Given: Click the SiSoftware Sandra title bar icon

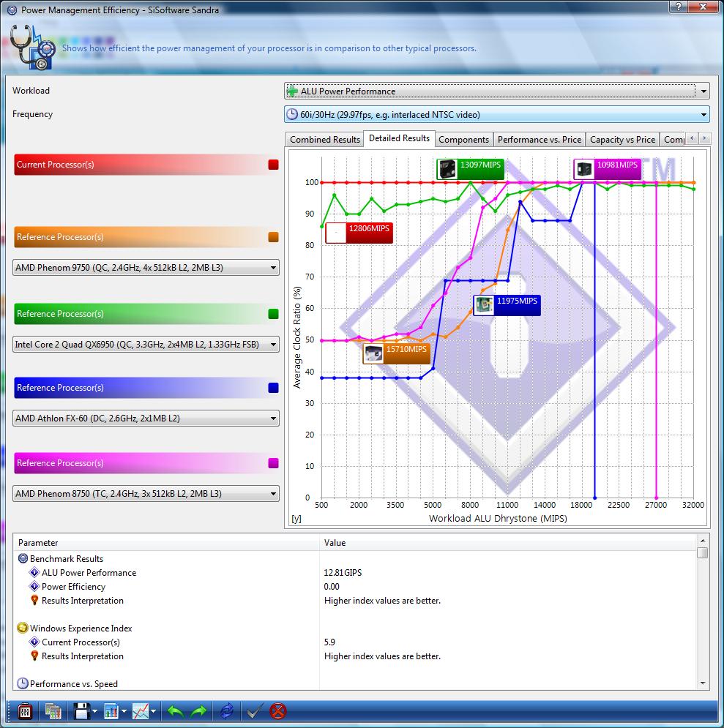Looking at the screenshot, I should click(x=12, y=10).
